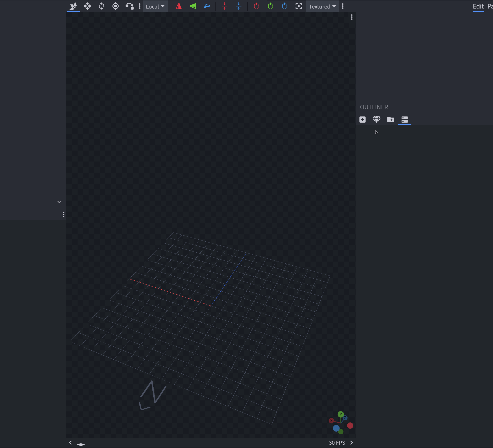Screen dimensions: 493x448
Task: Open the Paint mode tab
Action: click(x=491, y=6)
